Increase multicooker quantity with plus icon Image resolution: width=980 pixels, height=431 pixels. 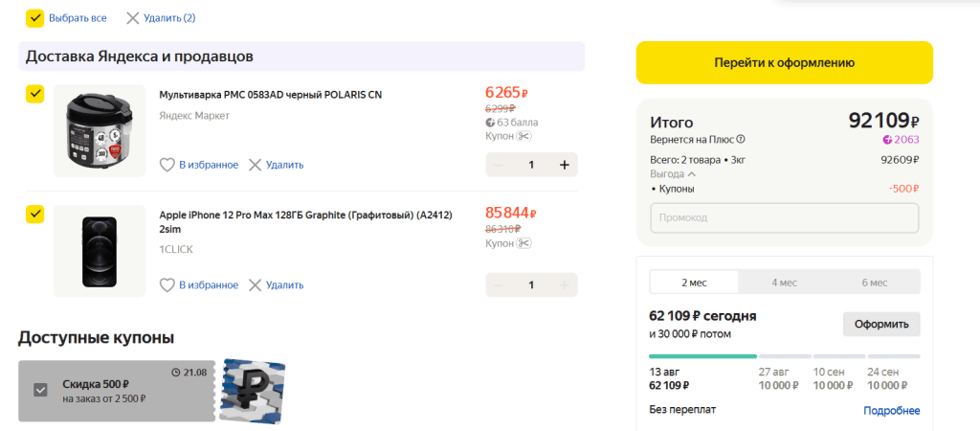564,165
